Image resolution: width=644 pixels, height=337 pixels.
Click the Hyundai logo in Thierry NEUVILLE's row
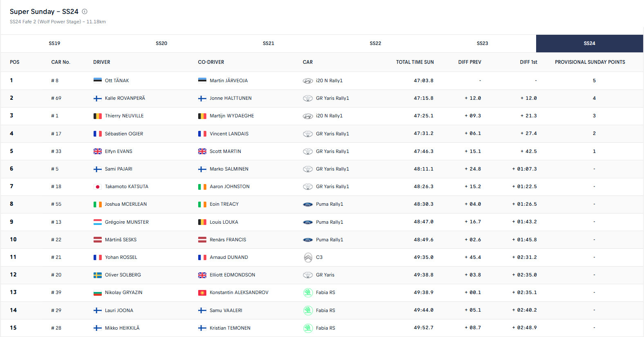click(308, 116)
